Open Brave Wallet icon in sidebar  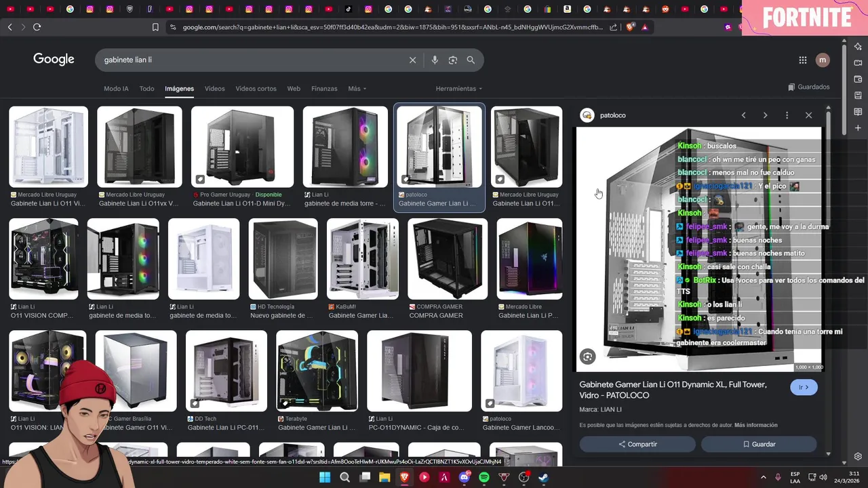(858, 79)
